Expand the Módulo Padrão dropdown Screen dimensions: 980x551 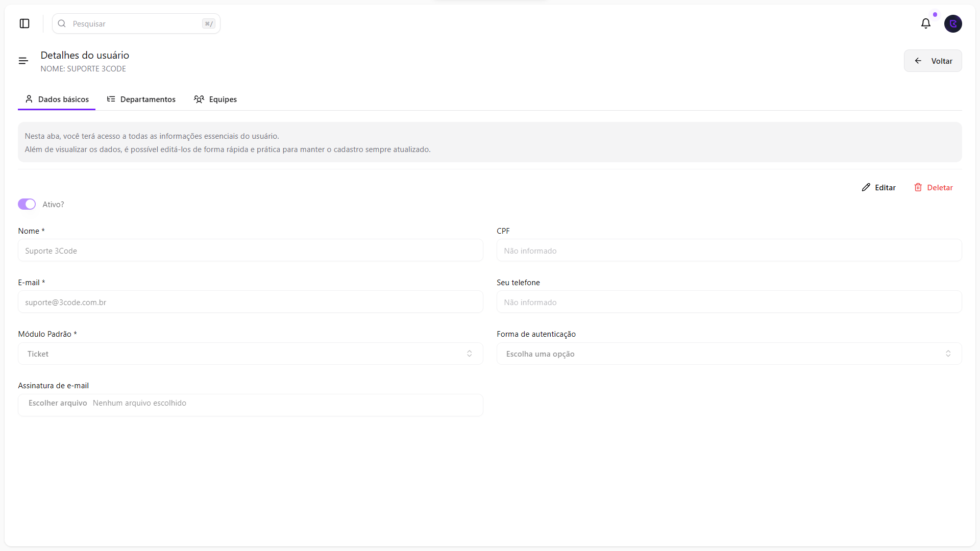point(250,354)
